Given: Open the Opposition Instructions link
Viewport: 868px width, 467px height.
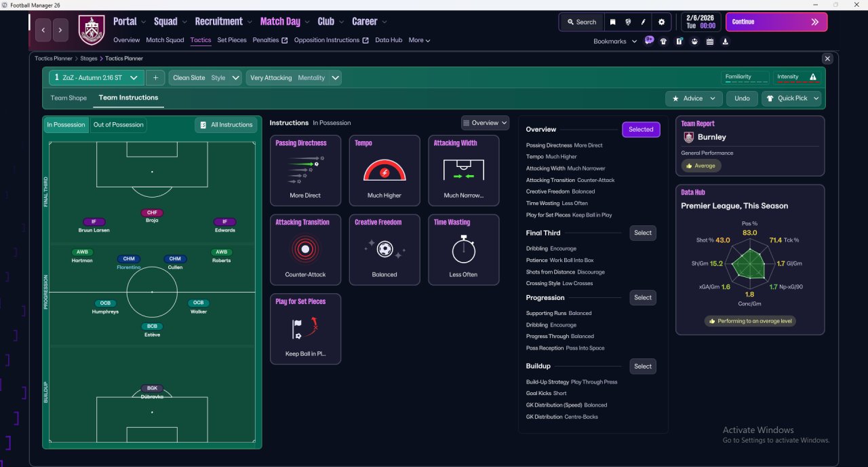Looking at the screenshot, I should point(331,40).
